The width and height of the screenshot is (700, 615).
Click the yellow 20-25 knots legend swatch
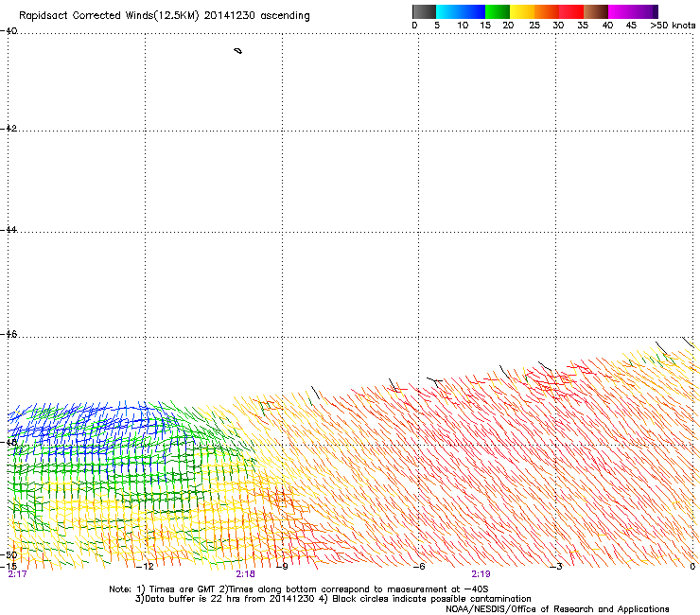point(522,11)
